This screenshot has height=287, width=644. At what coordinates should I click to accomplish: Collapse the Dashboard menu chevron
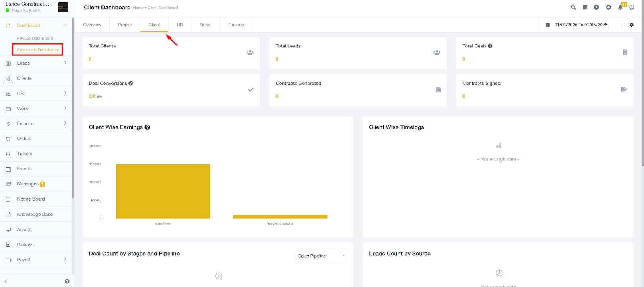pos(65,25)
